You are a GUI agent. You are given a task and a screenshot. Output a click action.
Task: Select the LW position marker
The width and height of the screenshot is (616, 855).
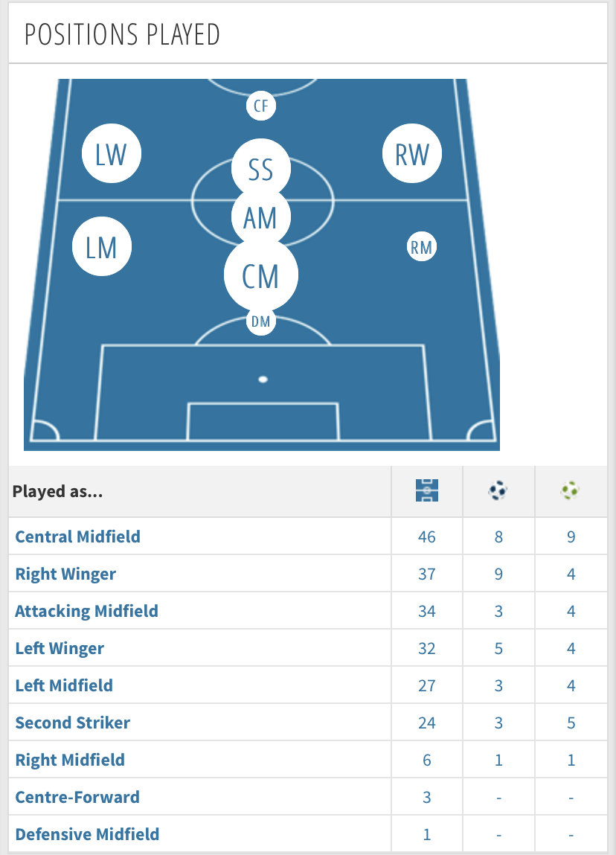(111, 154)
